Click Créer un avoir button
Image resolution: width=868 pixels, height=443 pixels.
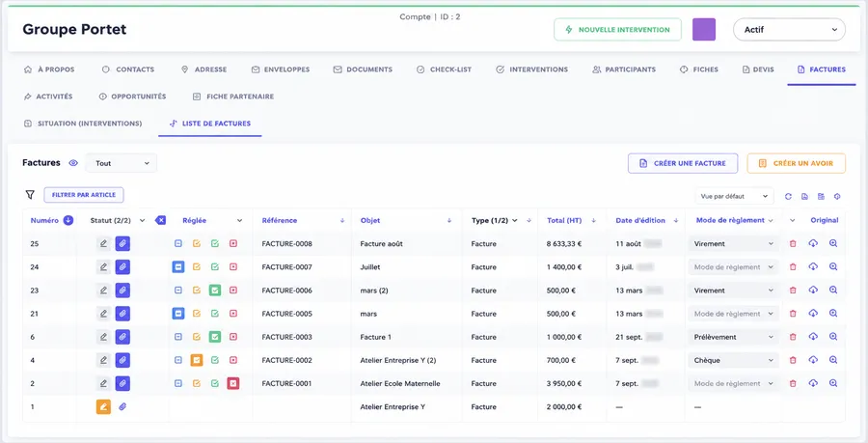(x=796, y=163)
